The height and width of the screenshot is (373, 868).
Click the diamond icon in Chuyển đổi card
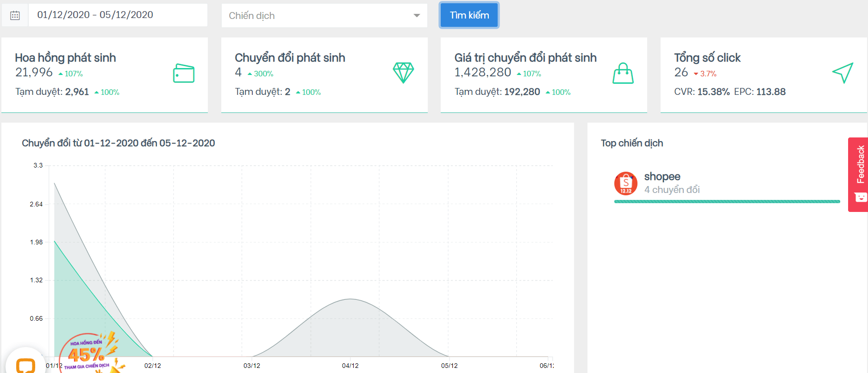(x=403, y=73)
